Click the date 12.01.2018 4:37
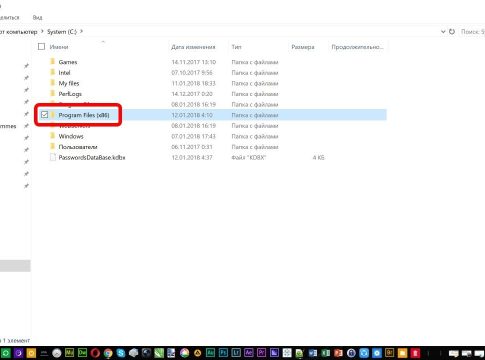Viewport: 485px width, 360px height. point(192,158)
